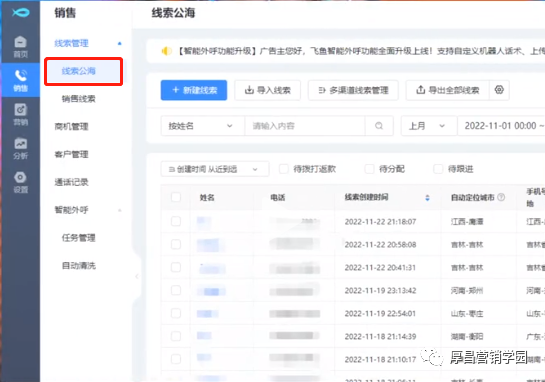Open the 上月 date range dropdown
Screen dimensions: 545x382
[429, 126]
